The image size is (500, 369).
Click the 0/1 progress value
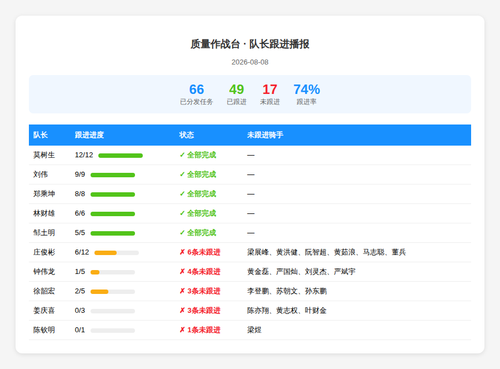[x=80, y=330]
